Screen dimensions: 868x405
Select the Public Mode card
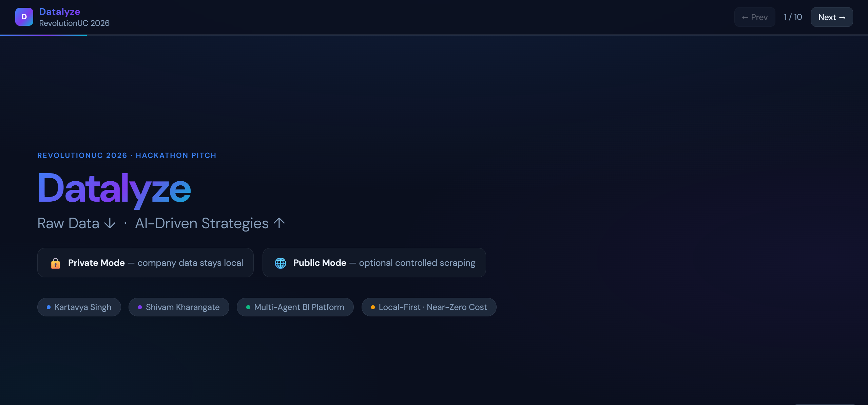click(x=374, y=263)
